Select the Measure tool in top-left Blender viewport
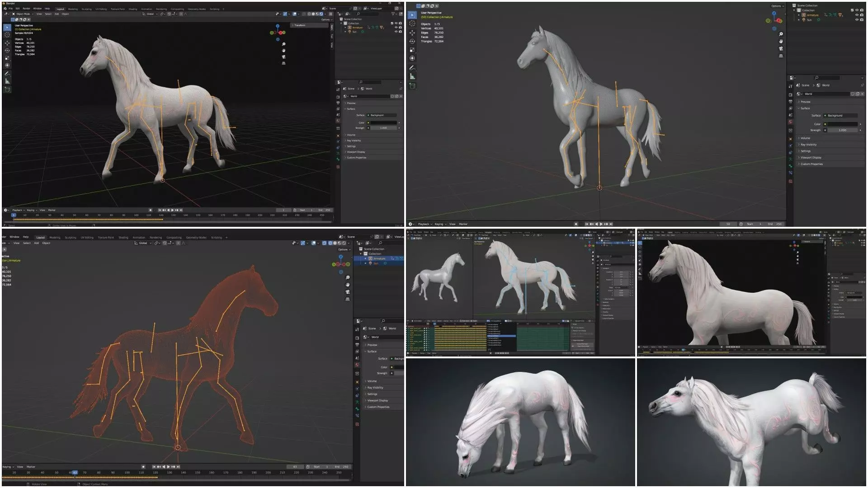This screenshot has height=488, width=868. click(x=7, y=81)
